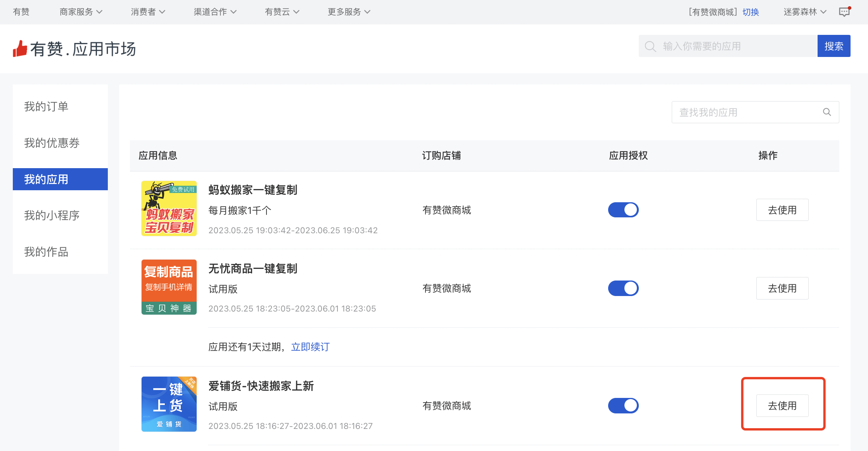
Task: Click the 立即续订 renewal link
Action: click(x=310, y=347)
